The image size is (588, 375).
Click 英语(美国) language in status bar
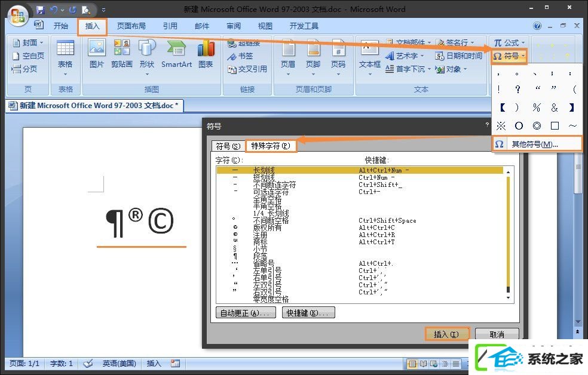[120, 364]
